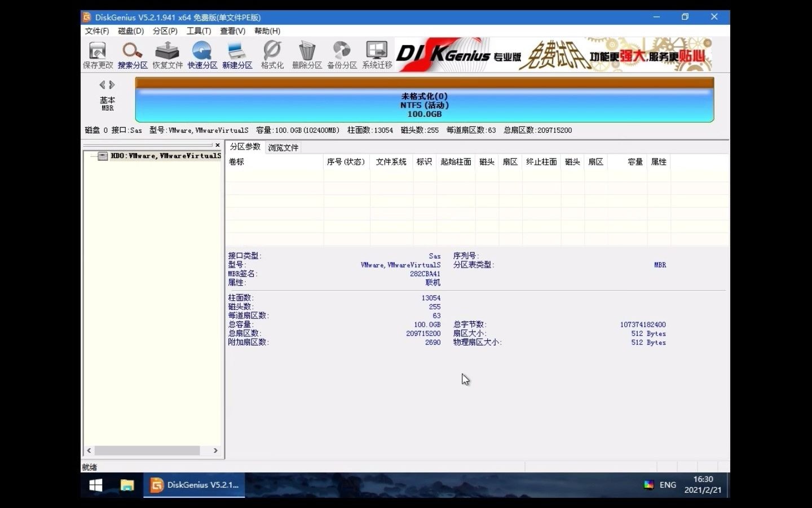Screen dimensions: 812x508
Task: Start System Migration (系统迁移) tool
Action: (x=377, y=55)
